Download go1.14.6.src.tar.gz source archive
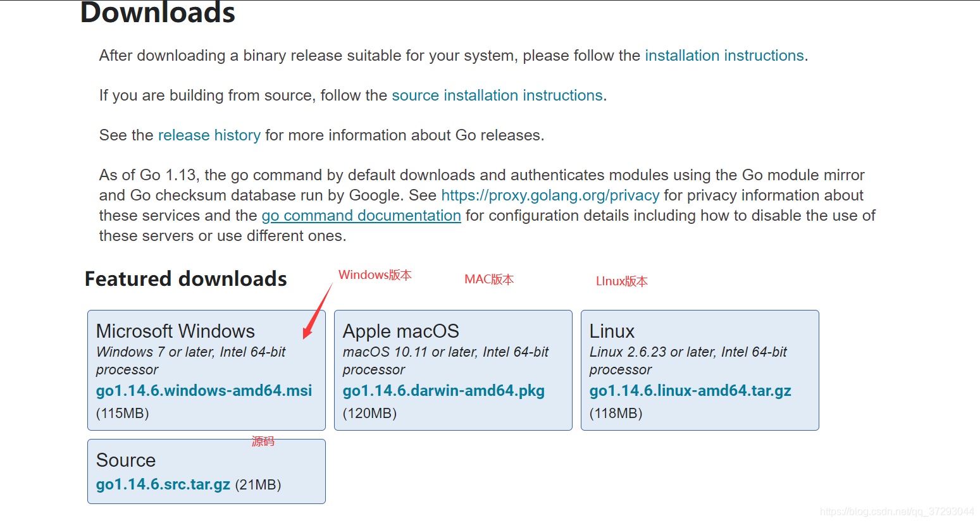This screenshot has width=980, height=523. pos(163,484)
